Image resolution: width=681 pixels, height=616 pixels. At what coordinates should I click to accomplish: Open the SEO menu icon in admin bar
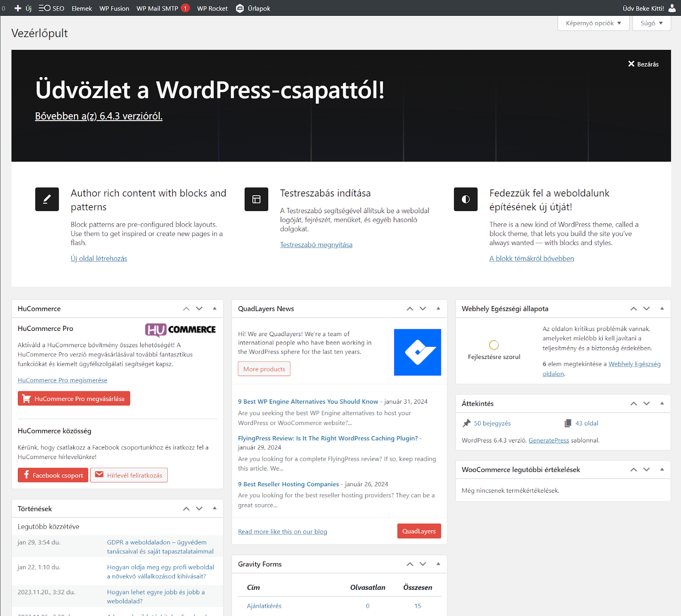(44, 8)
